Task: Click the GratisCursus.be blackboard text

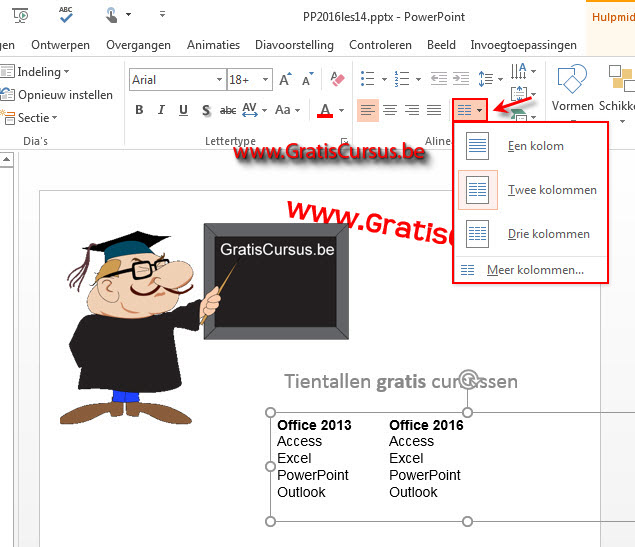Action: pyautogui.click(x=277, y=249)
